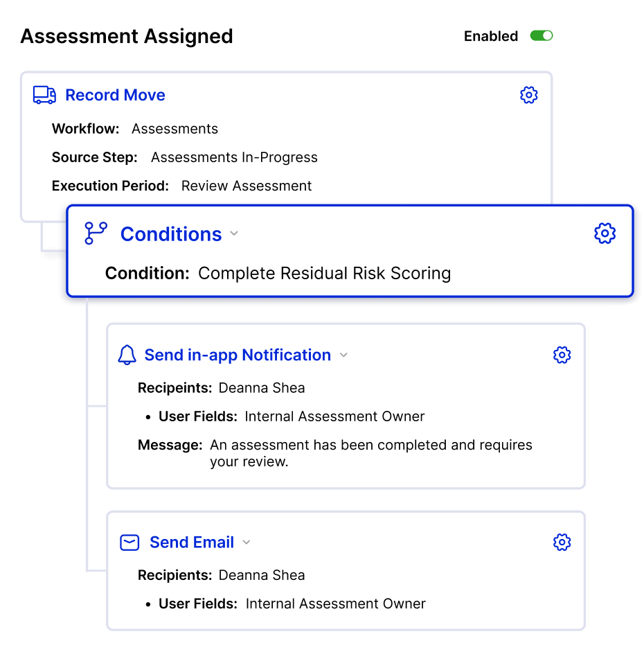644x652 pixels.
Task: Click Internal Assessment Owner under Send Email
Action: coord(336,603)
